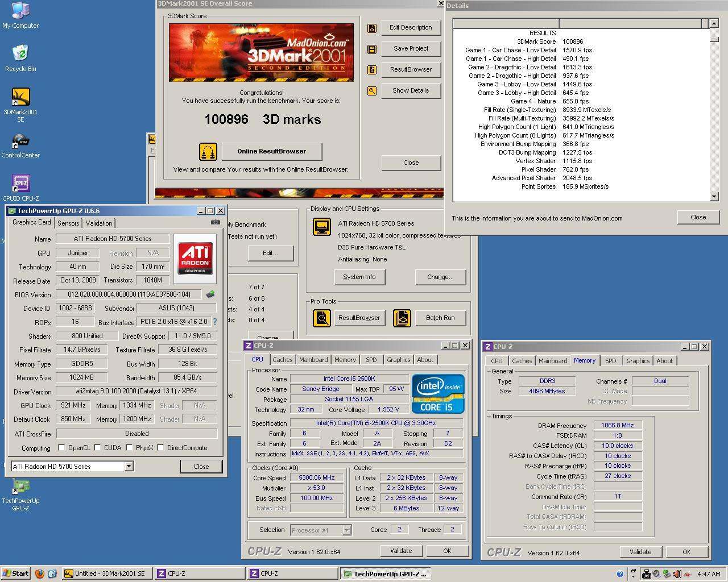Viewport: 728px width, 582px height.
Task: Click the magnifier icon beside Show Details
Action: [x=372, y=90]
